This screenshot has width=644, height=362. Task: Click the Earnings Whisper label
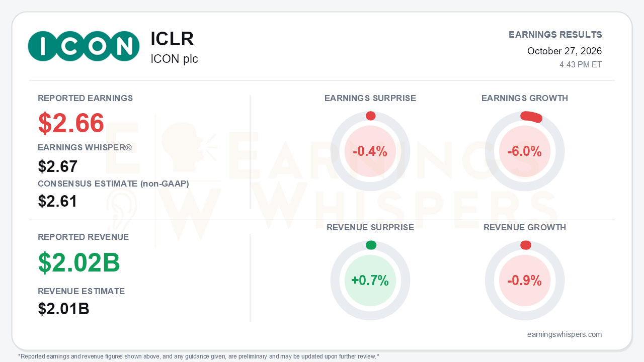coord(85,147)
